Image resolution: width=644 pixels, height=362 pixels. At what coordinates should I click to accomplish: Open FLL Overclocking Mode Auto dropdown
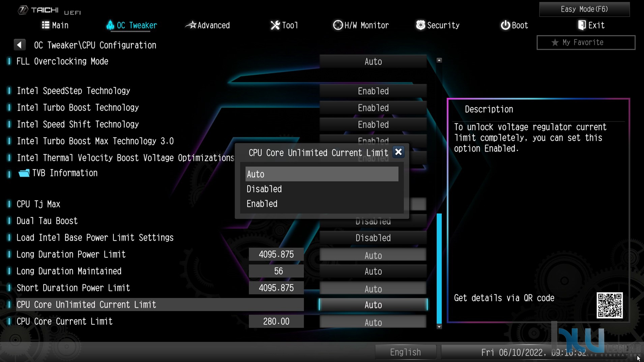(373, 62)
